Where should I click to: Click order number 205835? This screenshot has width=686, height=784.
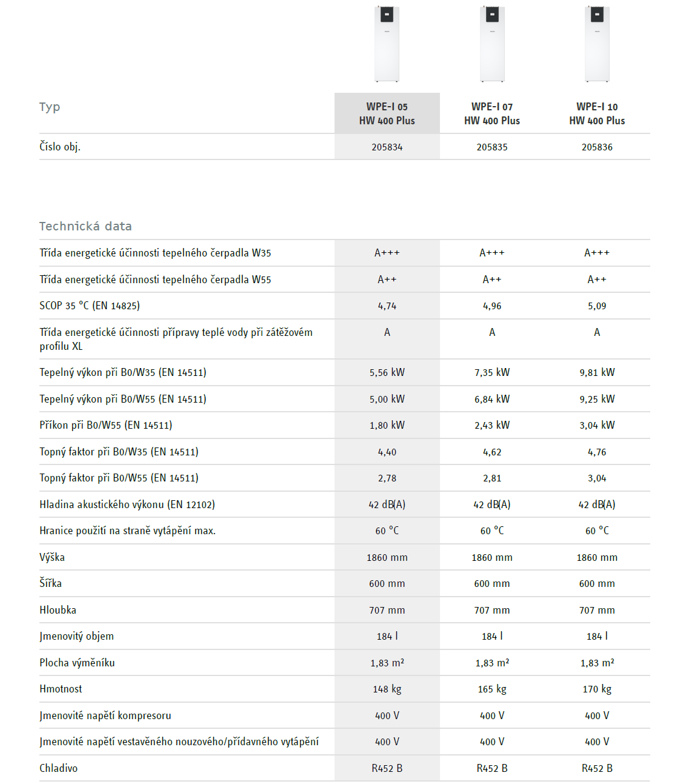pos(492,147)
